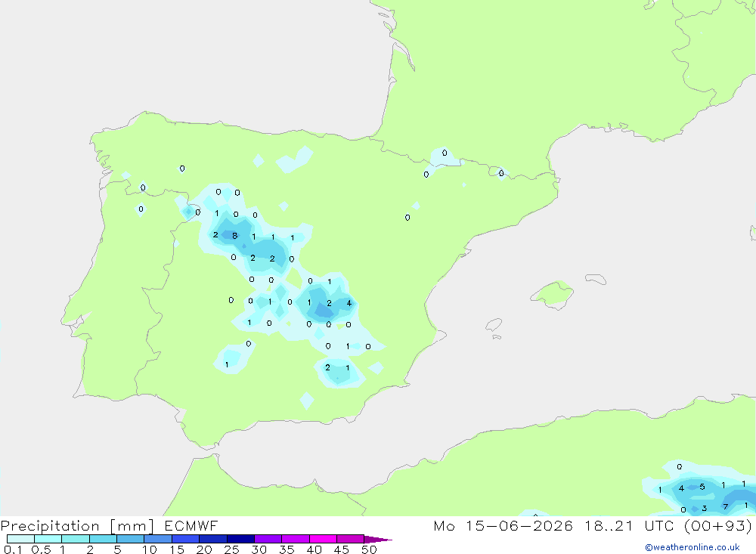This screenshot has width=756, height=554.
Task: Choose the 15–20 mm royal blue legend swatch
Action: pyautogui.click(x=186, y=539)
